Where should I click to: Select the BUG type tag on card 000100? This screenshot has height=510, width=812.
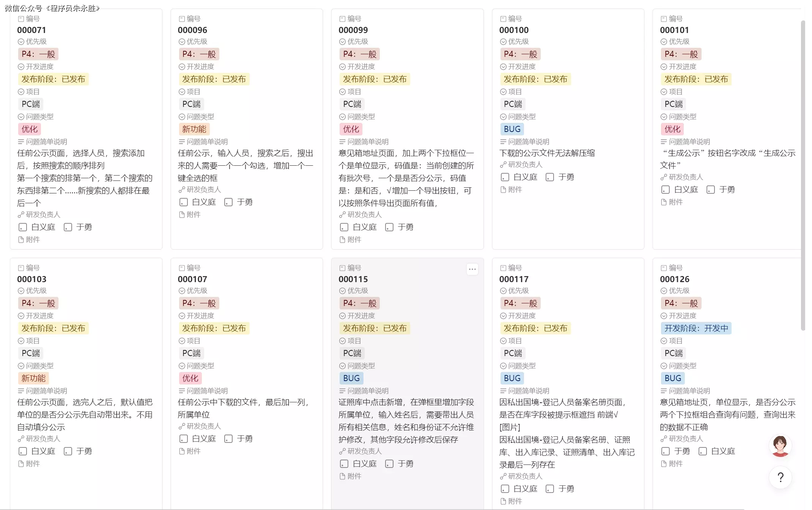tap(512, 129)
